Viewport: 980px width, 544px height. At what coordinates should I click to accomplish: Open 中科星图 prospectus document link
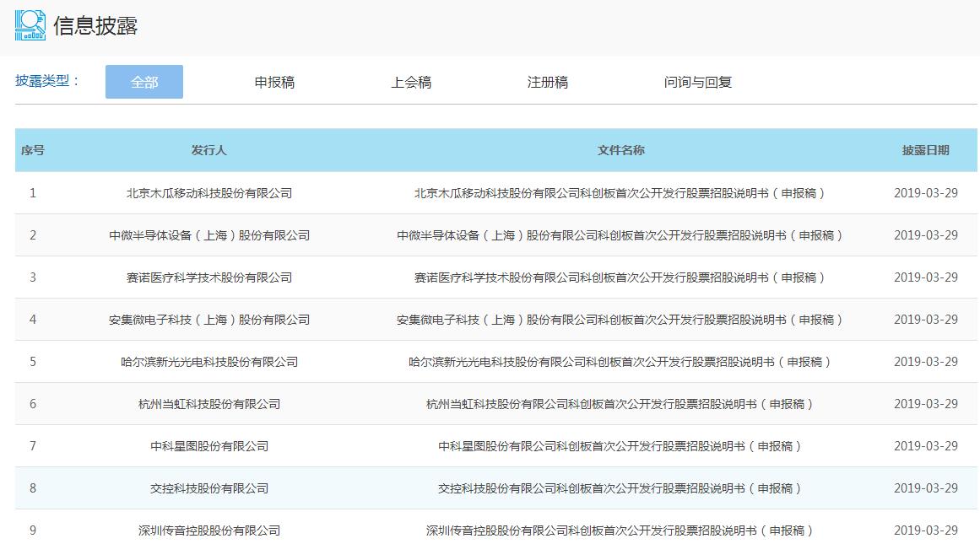[x=620, y=446]
